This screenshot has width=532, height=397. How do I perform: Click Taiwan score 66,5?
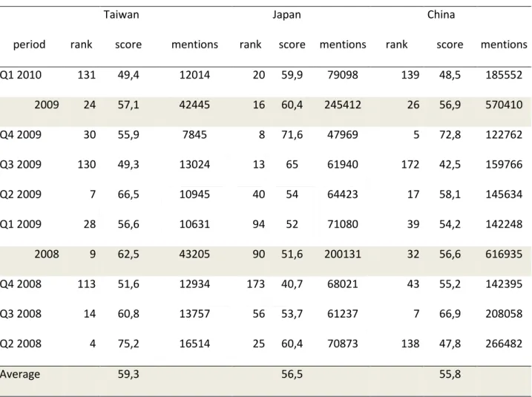click(128, 194)
